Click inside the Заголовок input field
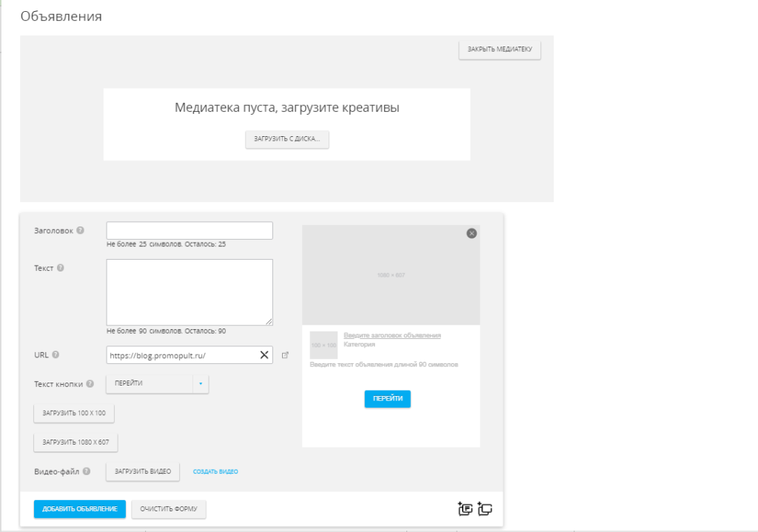This screenshot has width=758, height=532. 189,230
